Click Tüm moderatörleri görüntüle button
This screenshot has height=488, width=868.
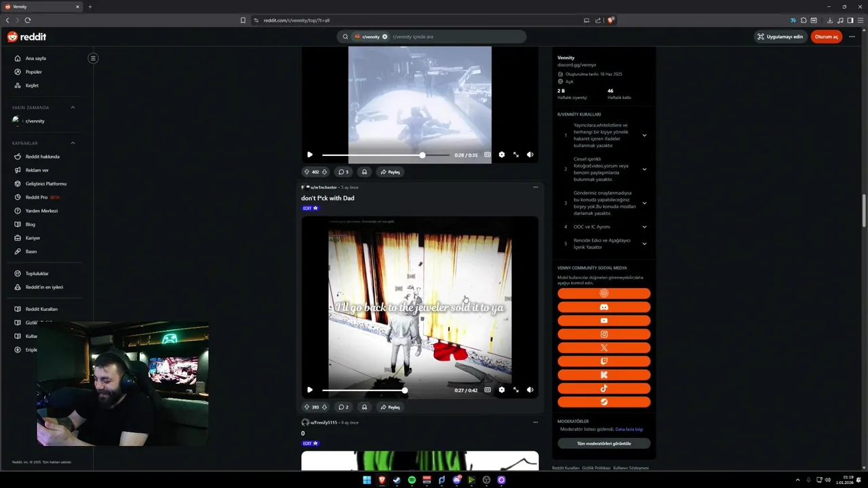coord(604,443)
